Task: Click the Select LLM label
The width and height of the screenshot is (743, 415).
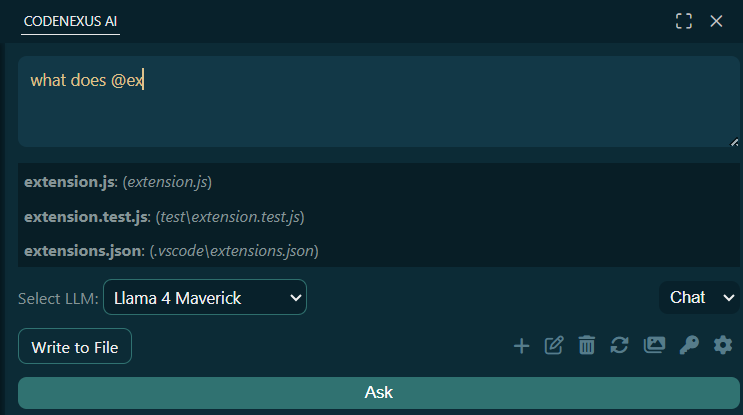Action: point(58,298)
